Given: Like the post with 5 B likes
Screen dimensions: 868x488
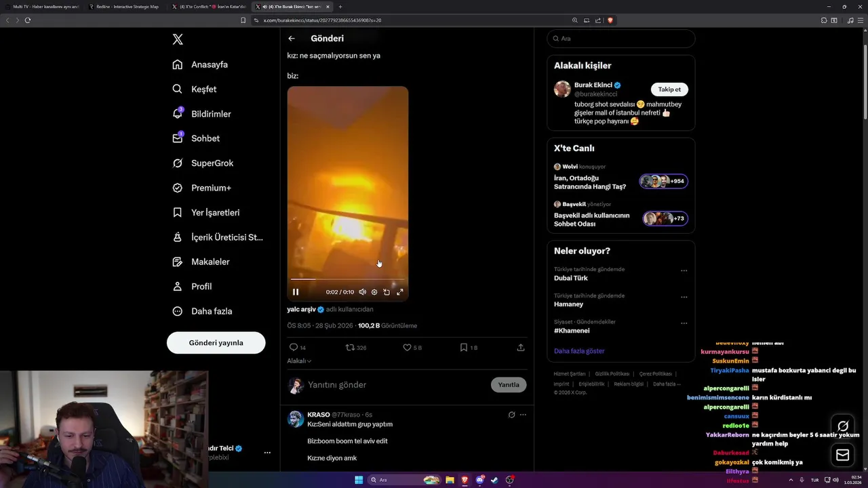Looking at the screenshot, I should [412, 348].
